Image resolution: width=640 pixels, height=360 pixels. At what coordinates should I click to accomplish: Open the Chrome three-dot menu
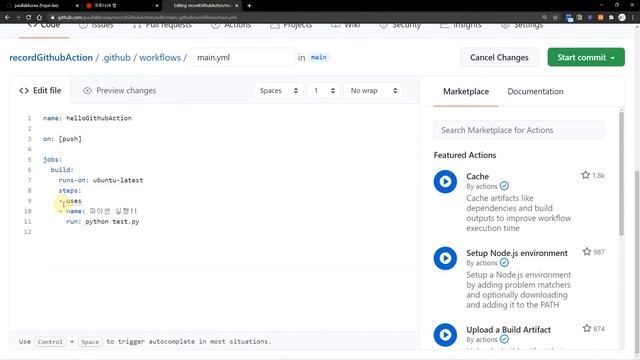pyautogui.click(x=633, y=18)
